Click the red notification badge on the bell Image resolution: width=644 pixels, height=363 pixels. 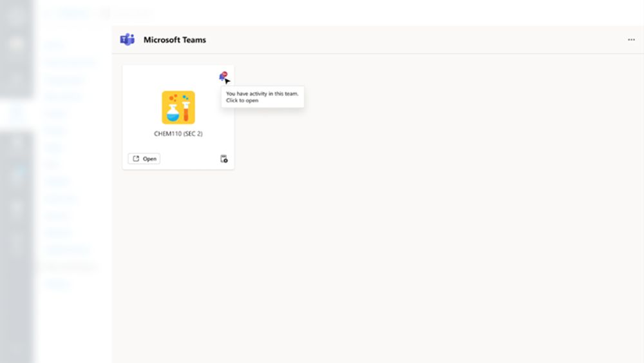point(225,74)
